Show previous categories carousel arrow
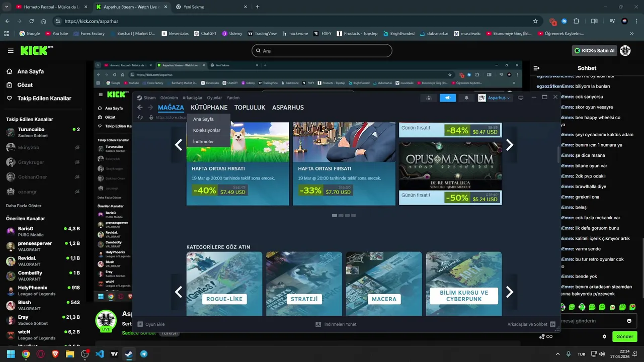Screen dimensions: 644x362 coord(178,292)
